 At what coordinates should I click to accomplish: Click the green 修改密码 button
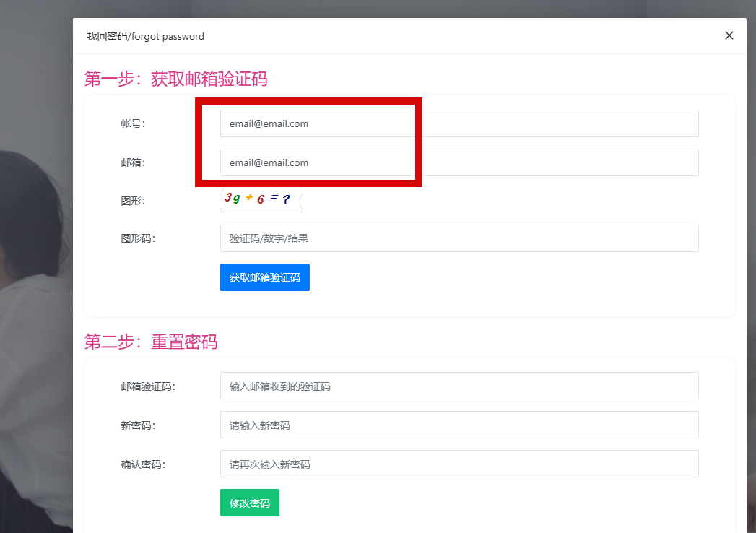[250, 503]
